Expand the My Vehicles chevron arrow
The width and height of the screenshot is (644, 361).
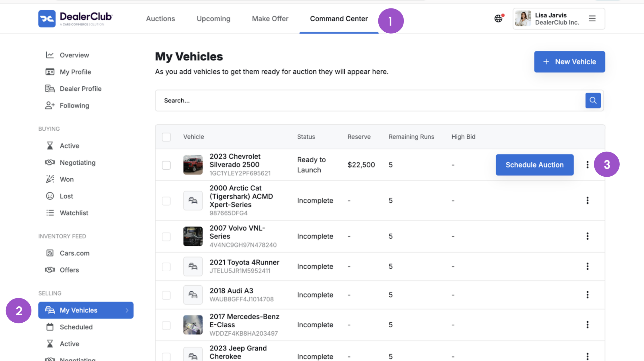coord(127,310)
